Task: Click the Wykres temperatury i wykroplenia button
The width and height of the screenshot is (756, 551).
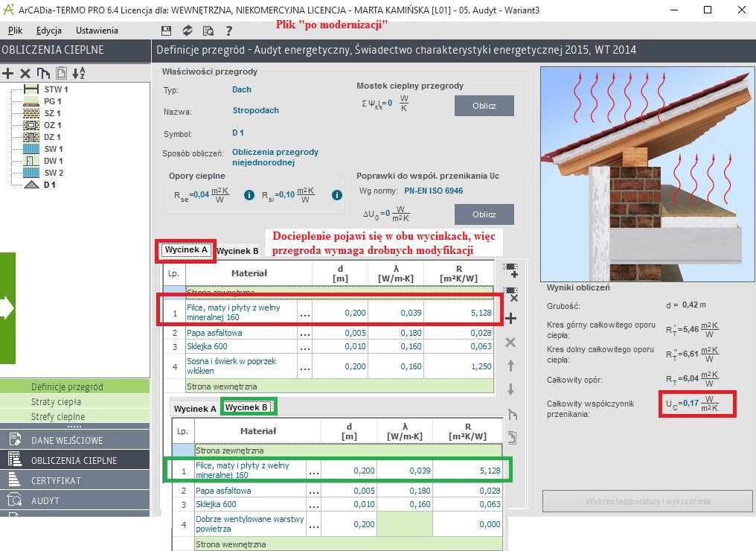Action: (x=647, y=501)
